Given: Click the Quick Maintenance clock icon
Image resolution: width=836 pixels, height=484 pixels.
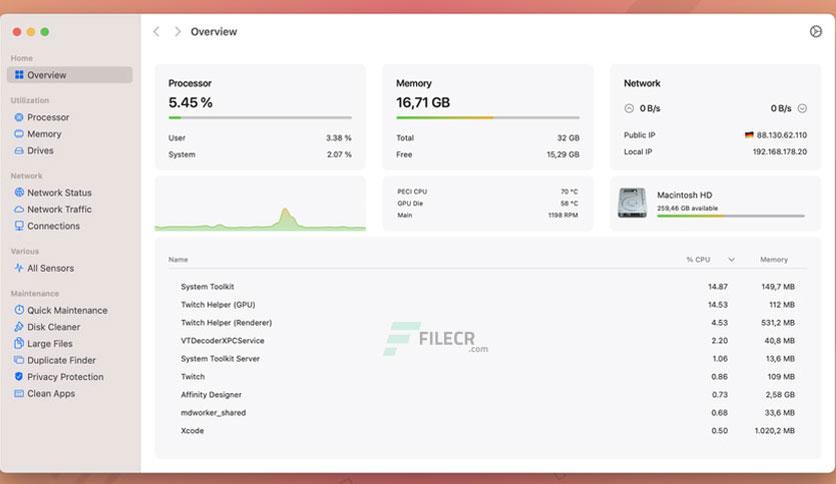Looking at the screenshot, I should coord(19,310).
